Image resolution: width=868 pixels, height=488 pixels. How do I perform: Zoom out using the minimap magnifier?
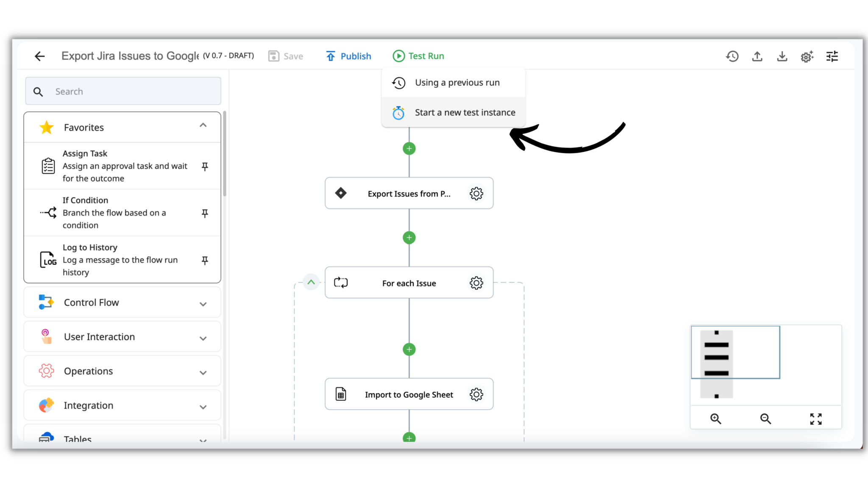(x=765, y=419)
